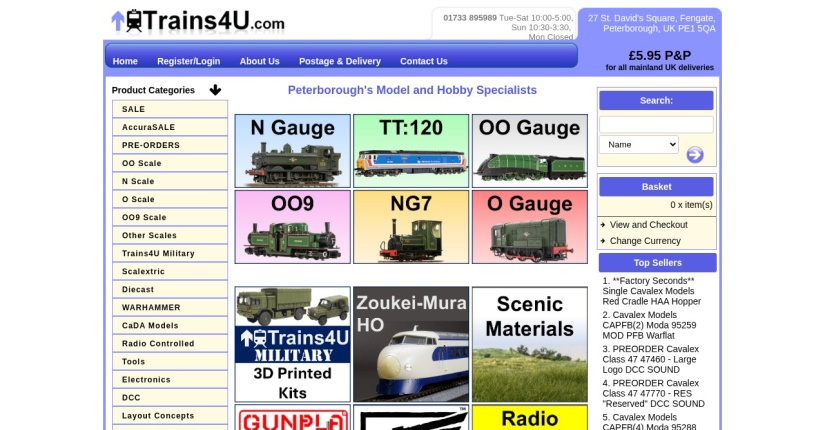Open the Scenic Materials tile

pyautogui.click(x=530, y=344)
